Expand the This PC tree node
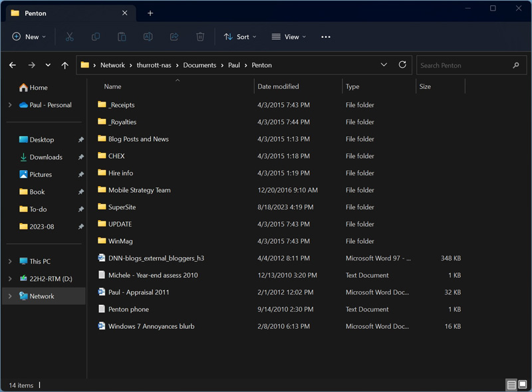The width and height of the screenshot is (532, 392). (10, 262)
